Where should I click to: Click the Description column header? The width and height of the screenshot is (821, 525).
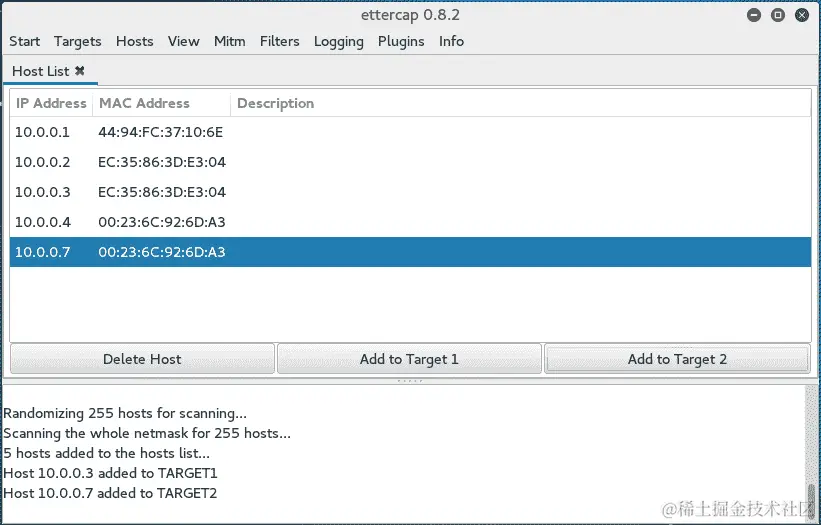pyautogui.click(x=520, y=103)
